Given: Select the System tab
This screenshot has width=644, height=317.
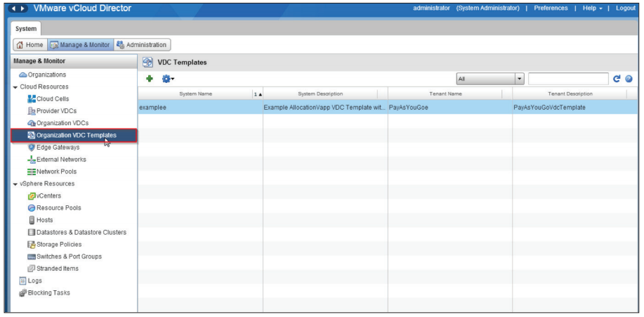Looking at the screenshot, I should pyautogui.click(x=26, y=28).
